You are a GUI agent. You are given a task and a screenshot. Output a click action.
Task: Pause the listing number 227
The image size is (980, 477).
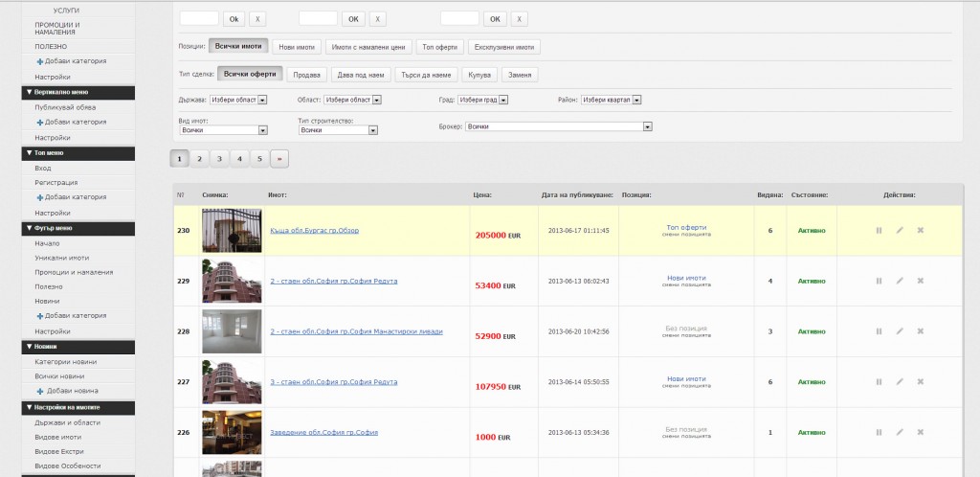pos(879,382)
